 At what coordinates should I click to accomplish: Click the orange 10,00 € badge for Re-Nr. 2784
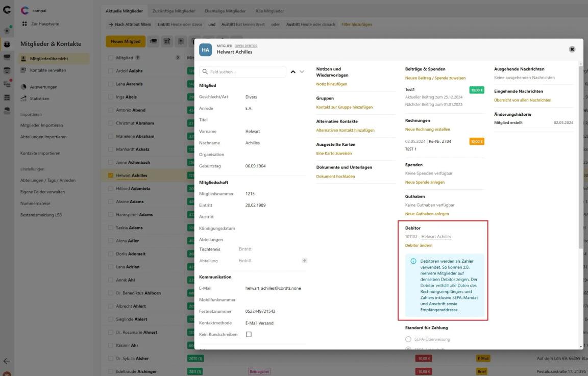[477, 141]
